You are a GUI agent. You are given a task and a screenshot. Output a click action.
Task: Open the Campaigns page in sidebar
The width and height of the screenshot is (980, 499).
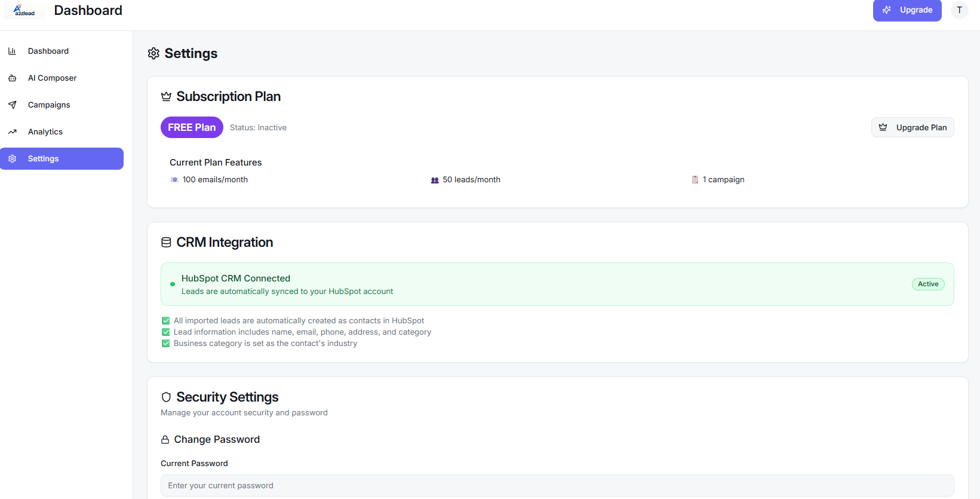point(49,105)
